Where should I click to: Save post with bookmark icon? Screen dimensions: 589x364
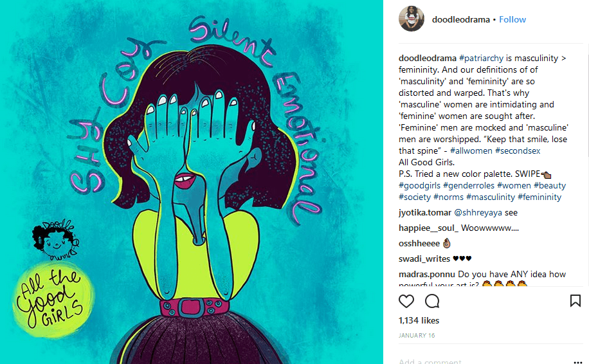[x=575, y=301]
